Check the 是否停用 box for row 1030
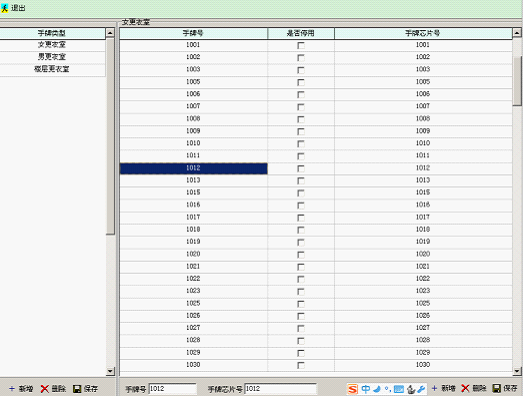Screen dimensions: 523x396 (x=301, y=365)
